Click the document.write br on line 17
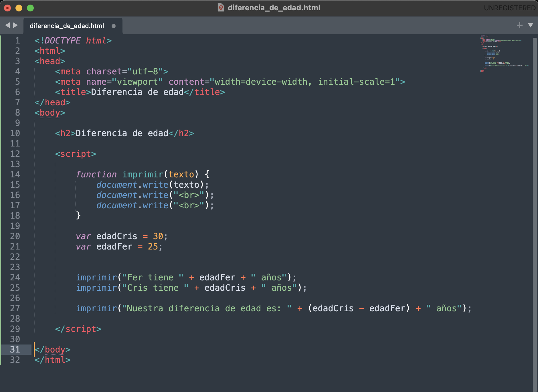This screenshot has height=392, width=538. (155, 205)
